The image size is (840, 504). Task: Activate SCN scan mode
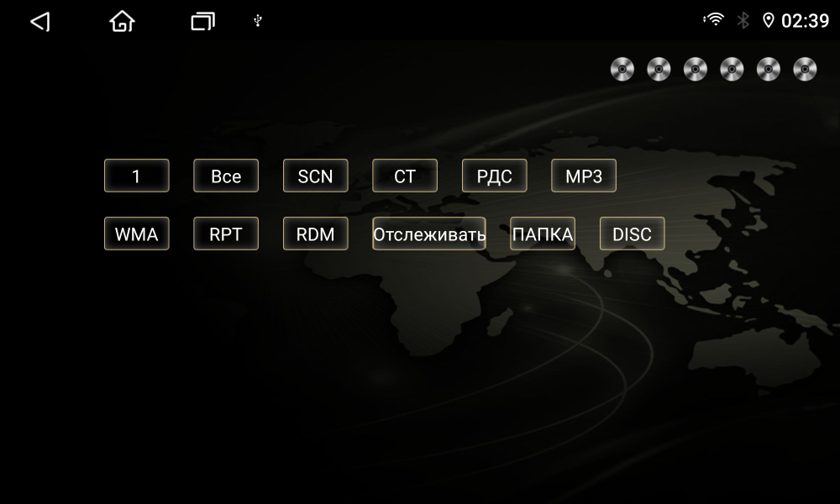(316, 176)
